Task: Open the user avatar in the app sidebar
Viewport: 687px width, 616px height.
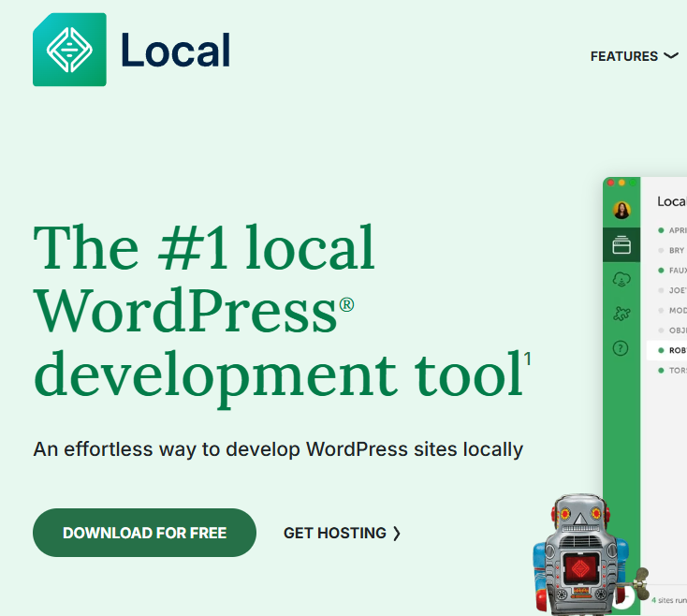Action: [x=621, y=210]
